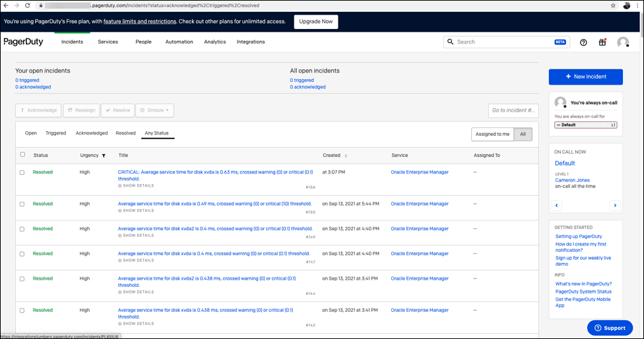Screen dimensions: 644x339
Task: Tick the select-all incidents checkbox
Action: 22,155
